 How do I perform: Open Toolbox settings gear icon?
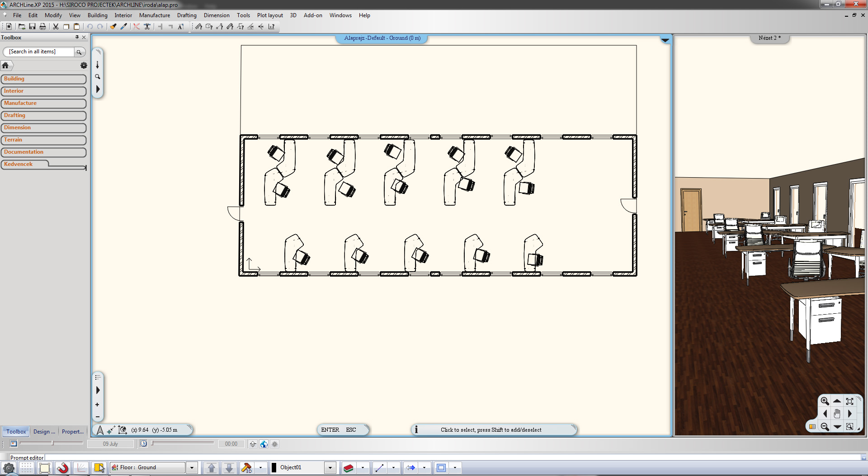pos(84,66)
